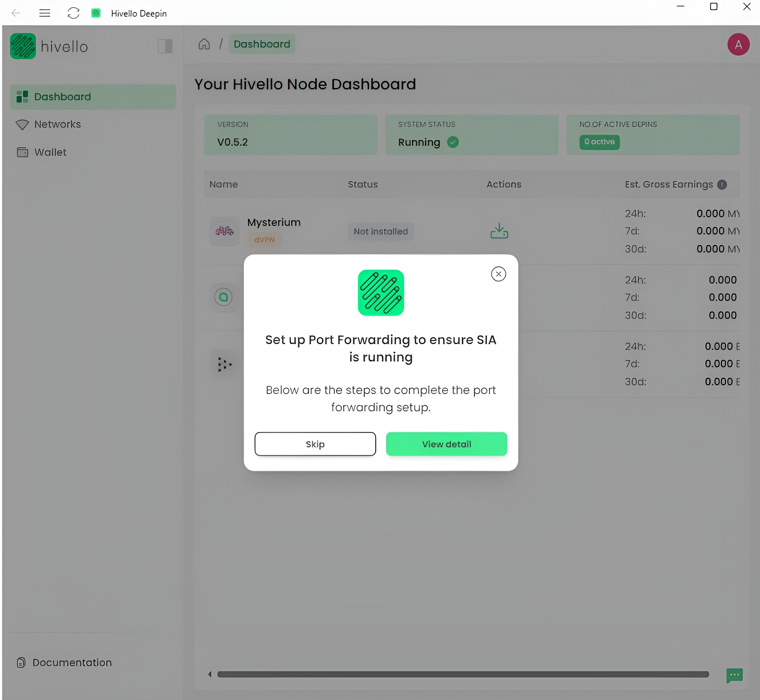760x700 pixels.
Task: Click the Name column header
Action: tap(223, 184)
